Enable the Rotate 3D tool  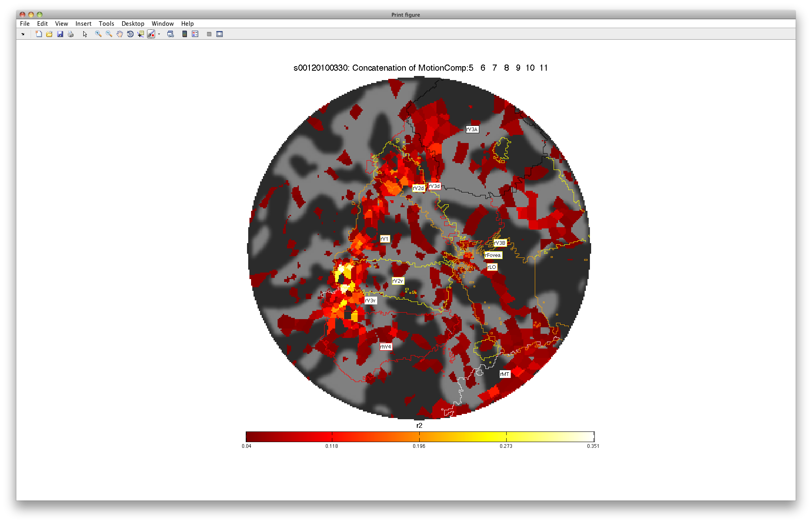point(130,34)
